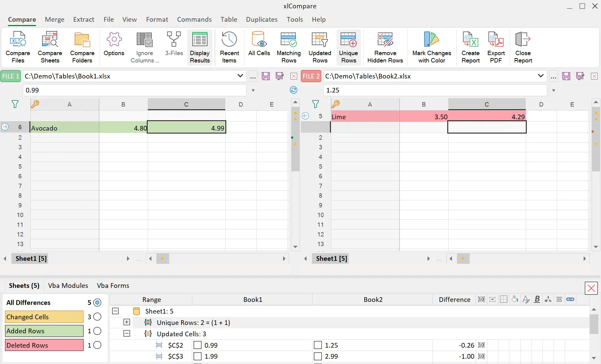Show All Cells view
The image size is (601, 364).
(259, 44)
